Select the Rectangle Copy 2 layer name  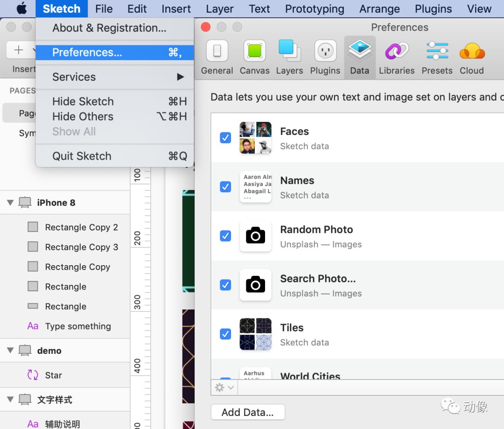click(x=81, y=227)
